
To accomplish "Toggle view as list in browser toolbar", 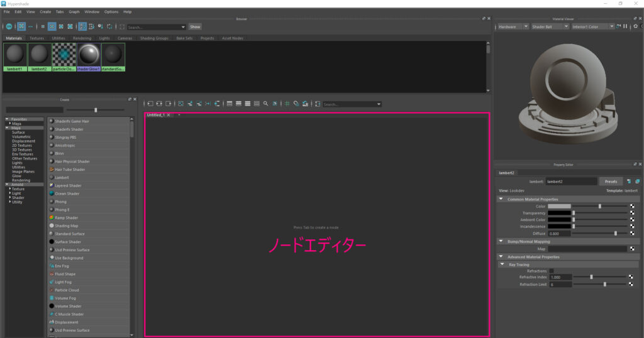I will coord(31,26).
